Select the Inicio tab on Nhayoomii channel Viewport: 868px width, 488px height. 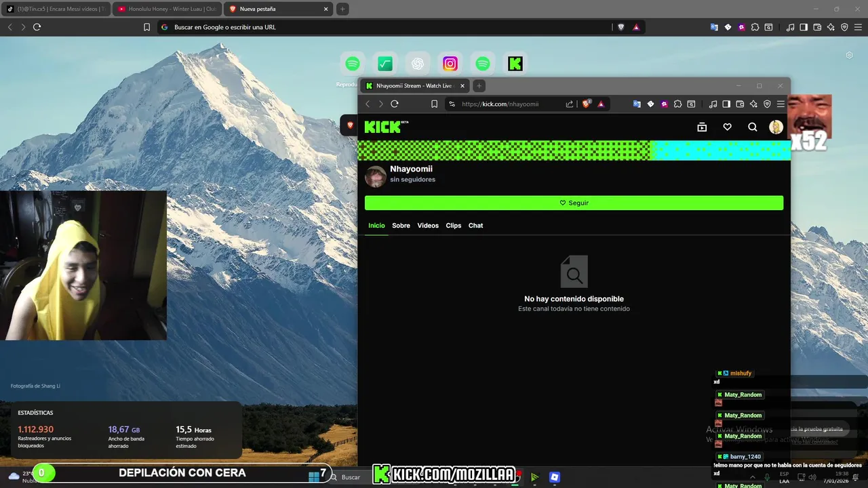click(x=376, y=226)
